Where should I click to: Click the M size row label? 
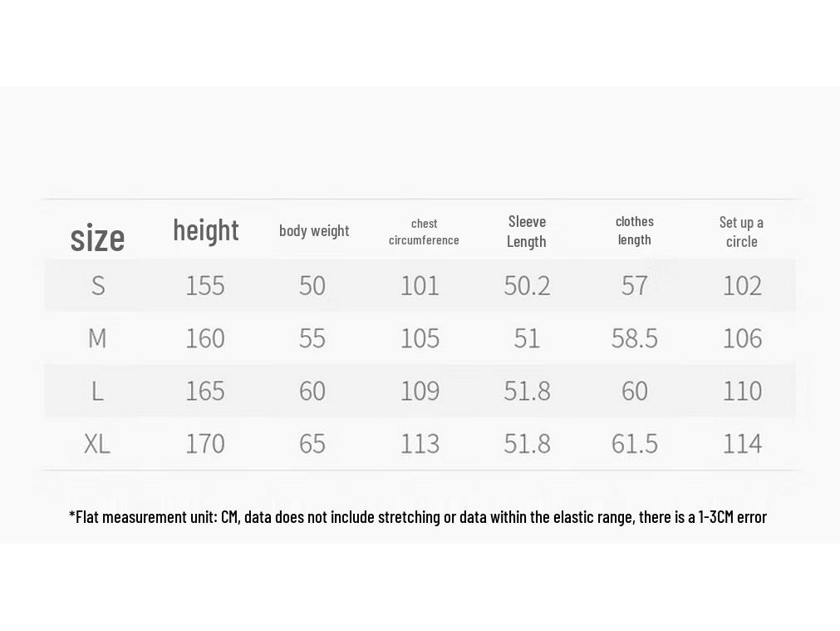click(97, 338)
